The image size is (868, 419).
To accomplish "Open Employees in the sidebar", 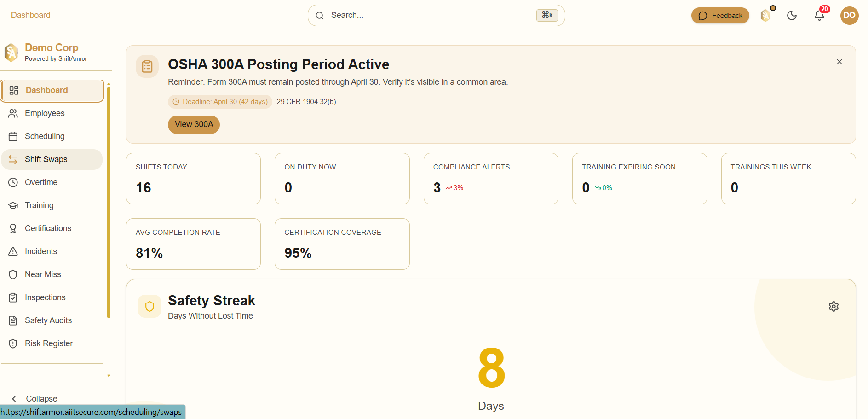I will pos(45,113).
